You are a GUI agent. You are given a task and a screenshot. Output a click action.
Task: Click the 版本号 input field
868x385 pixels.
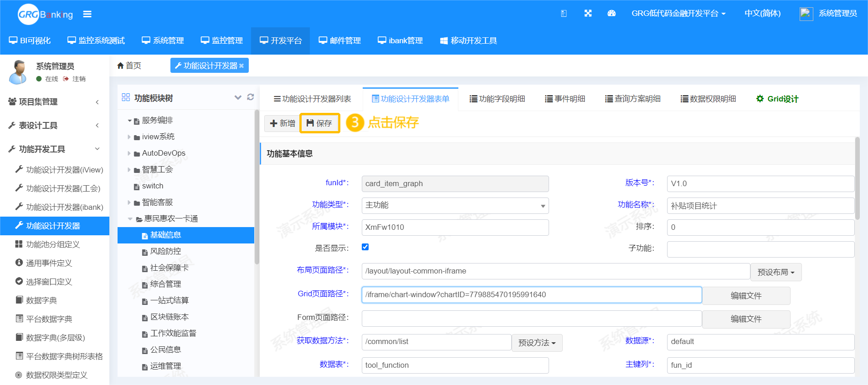760,184
